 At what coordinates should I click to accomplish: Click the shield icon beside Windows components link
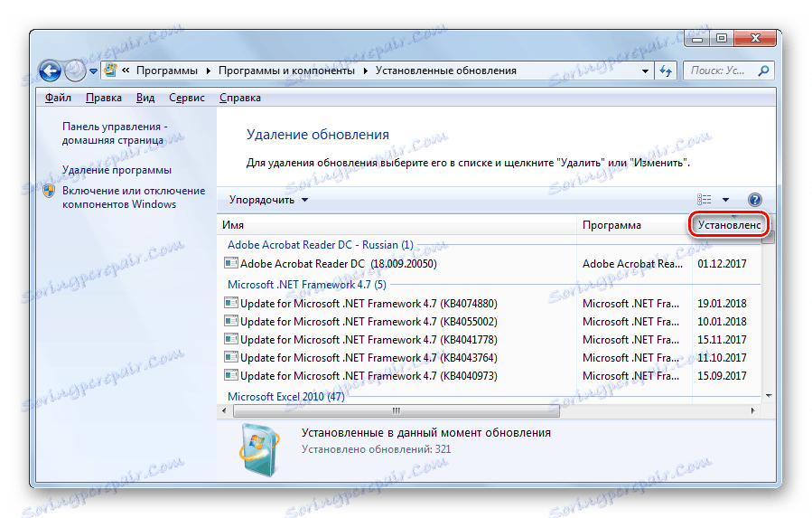click(x=49, y=191)
